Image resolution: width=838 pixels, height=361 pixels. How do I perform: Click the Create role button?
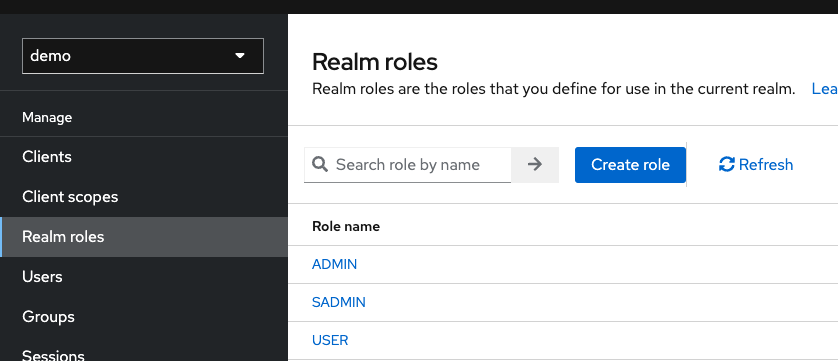630,165
